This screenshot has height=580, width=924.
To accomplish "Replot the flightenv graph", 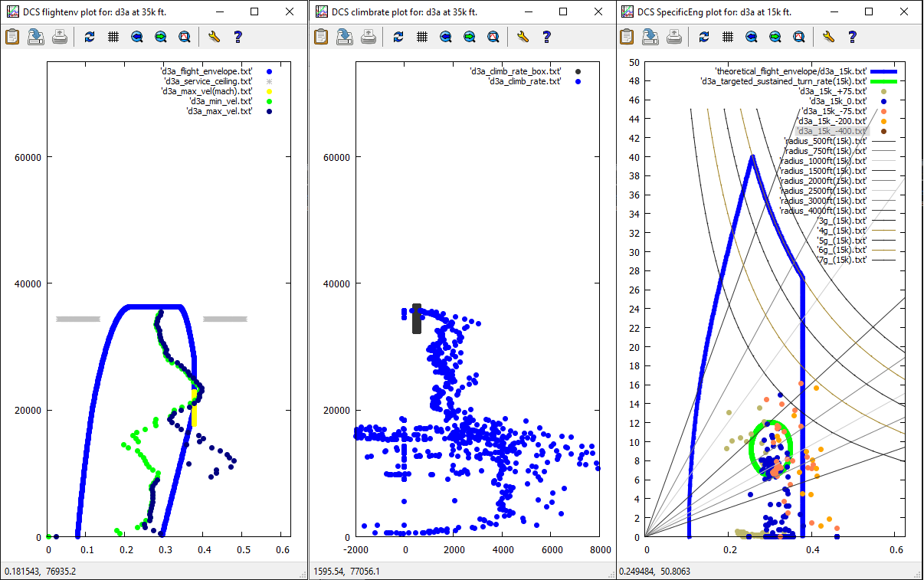I will point(90,37).
